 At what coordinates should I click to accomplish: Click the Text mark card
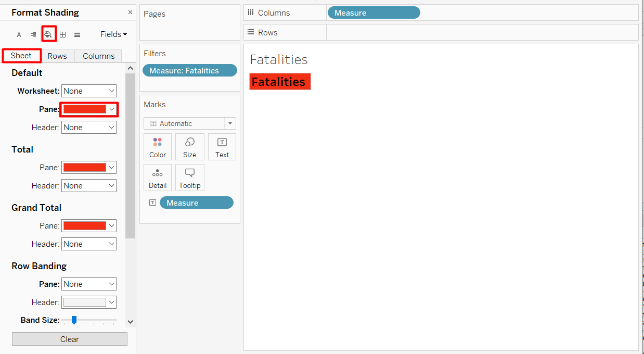click(222, 147)
